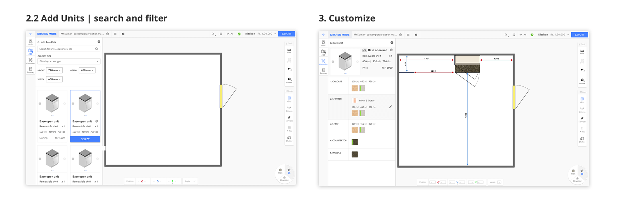Open the hamburger menu in the Customize window
644x200 pixels.
pyautogui.click(x=408, y=35)
